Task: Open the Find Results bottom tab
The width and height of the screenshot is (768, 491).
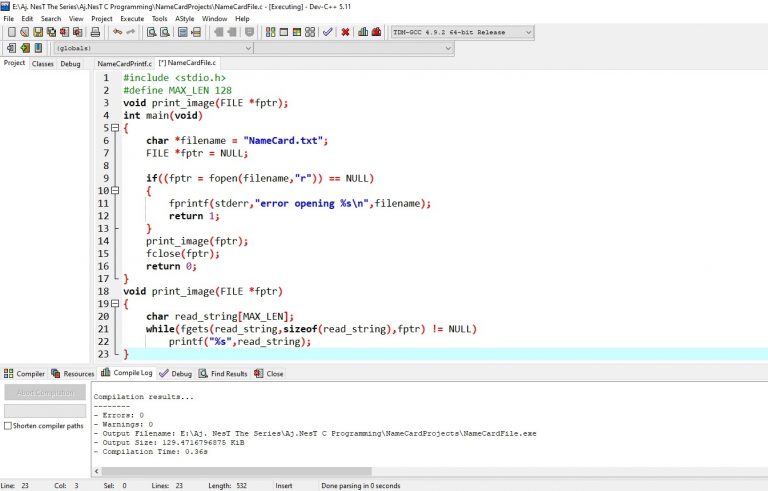Action: [222, 374]
